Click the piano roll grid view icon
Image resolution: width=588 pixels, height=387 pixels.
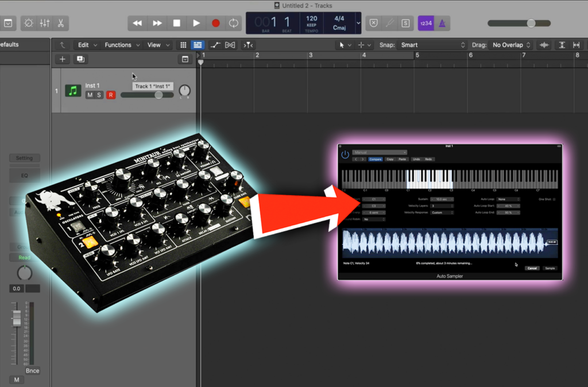pos(183,44)
